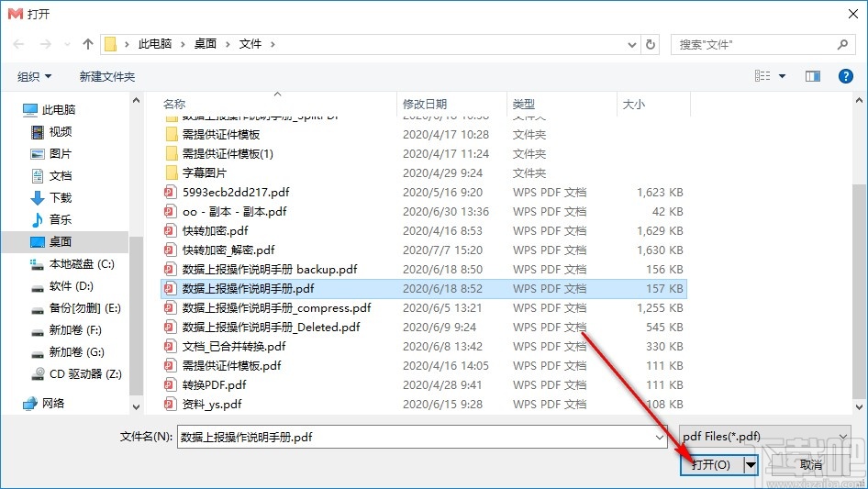
Task: Go forward with the right arrow button
Action: 45,44
